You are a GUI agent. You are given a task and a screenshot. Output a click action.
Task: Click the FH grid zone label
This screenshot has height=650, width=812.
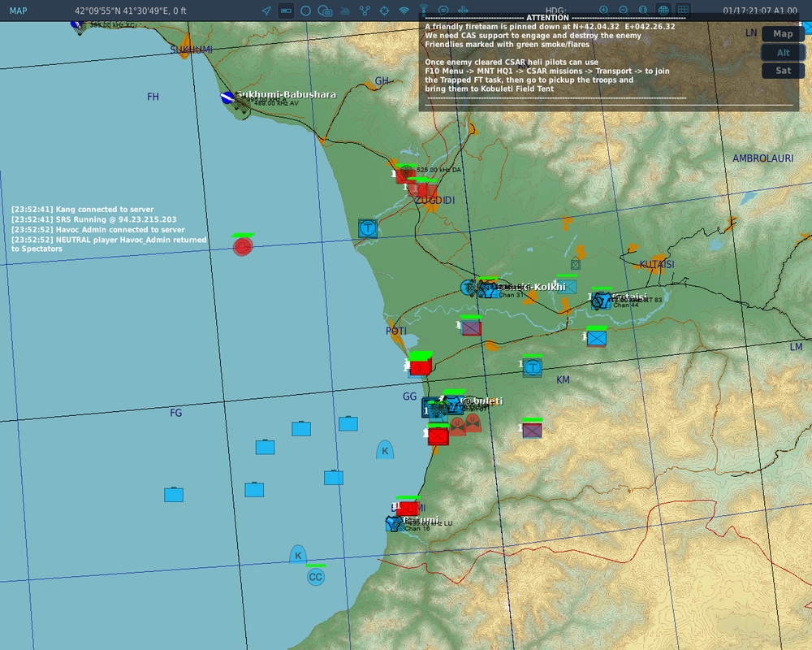tap(153, 97)
